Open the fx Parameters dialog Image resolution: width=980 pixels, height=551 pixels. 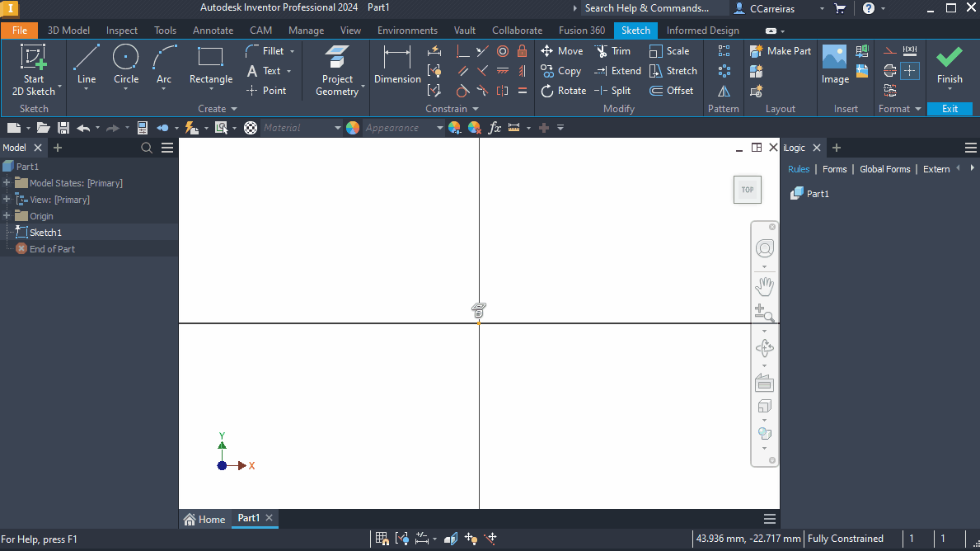(x=495, y=128)
